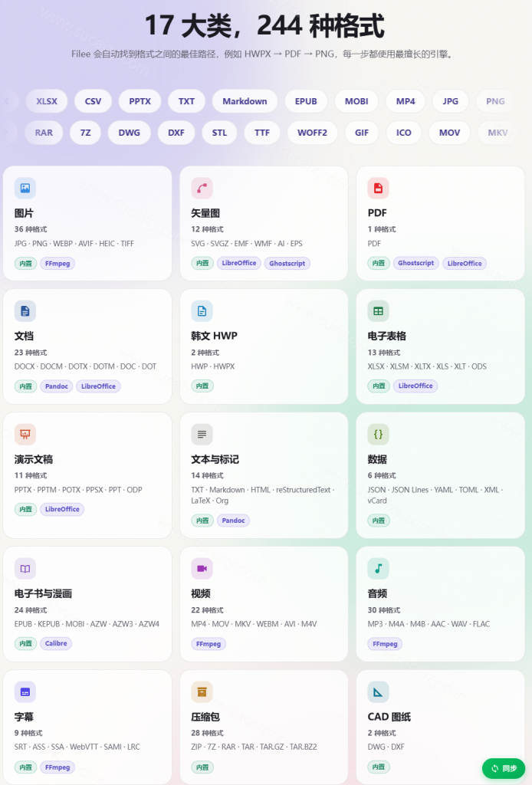The width and height of the screenshot is (532, 785).
Task: Click the green 同步 sync button
Action: [504, 768]
